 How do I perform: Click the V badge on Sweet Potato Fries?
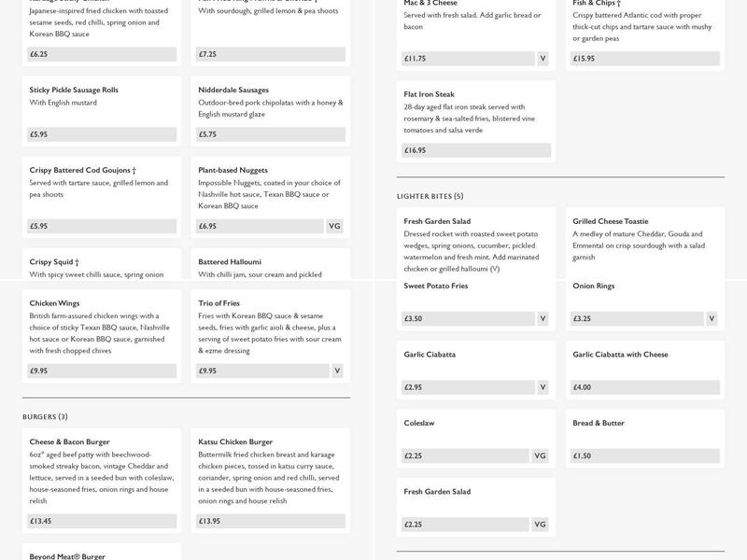[543, 318]
